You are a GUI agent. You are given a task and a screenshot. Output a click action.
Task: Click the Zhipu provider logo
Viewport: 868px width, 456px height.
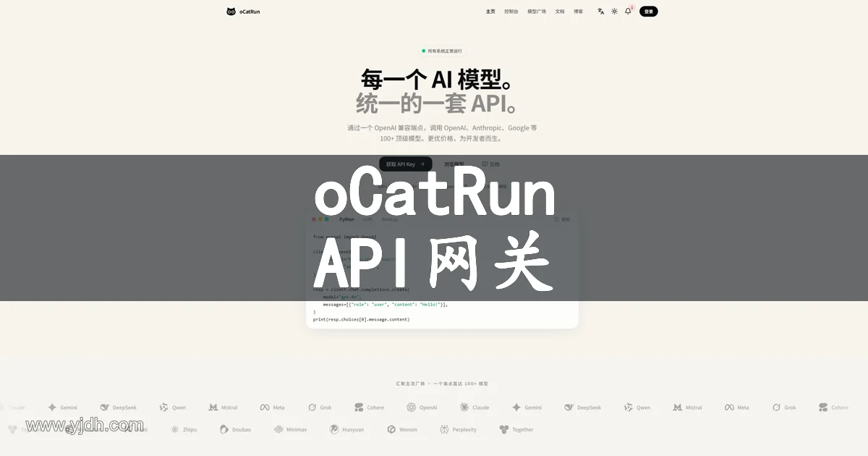(x=184, y=429)
